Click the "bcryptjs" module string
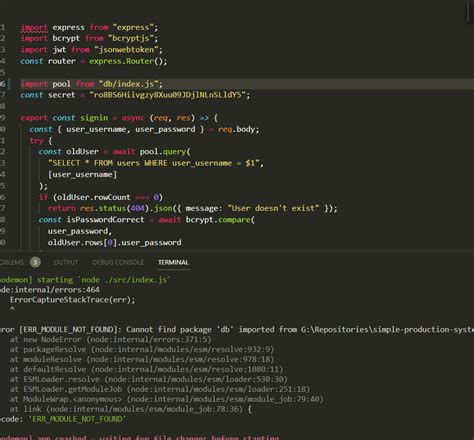Image resolution: width=474 pixels, height=440 pixels. 131,38
